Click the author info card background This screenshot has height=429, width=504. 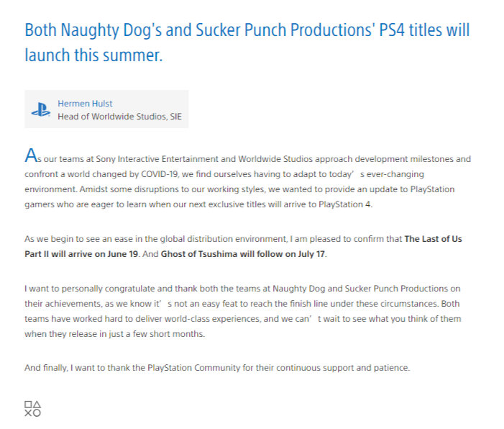[x=106, y=109]
